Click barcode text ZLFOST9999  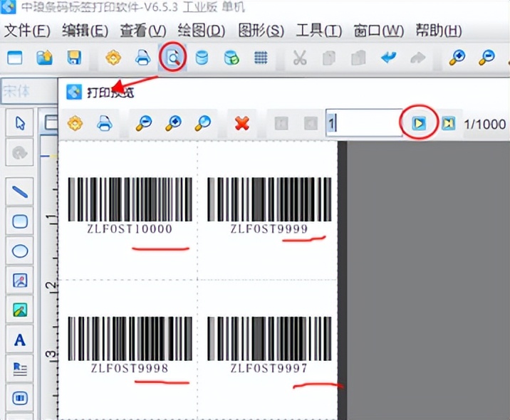point(269,229)
